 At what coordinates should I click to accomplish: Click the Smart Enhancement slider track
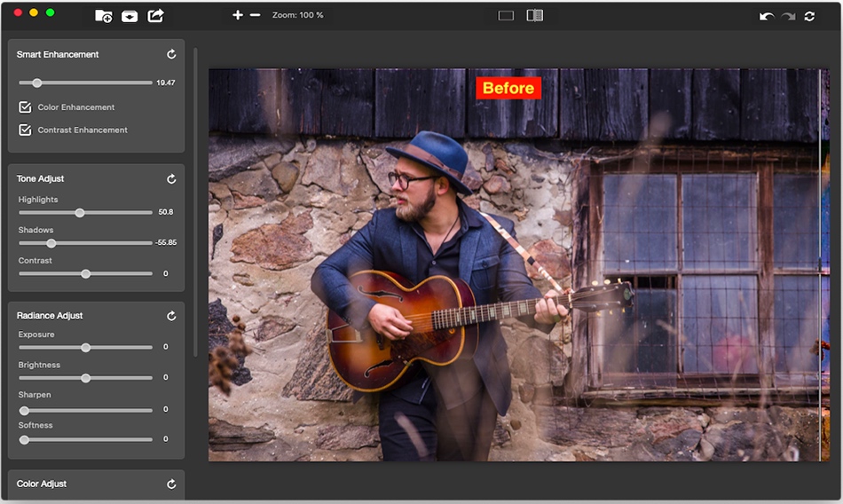pos(85,83)
